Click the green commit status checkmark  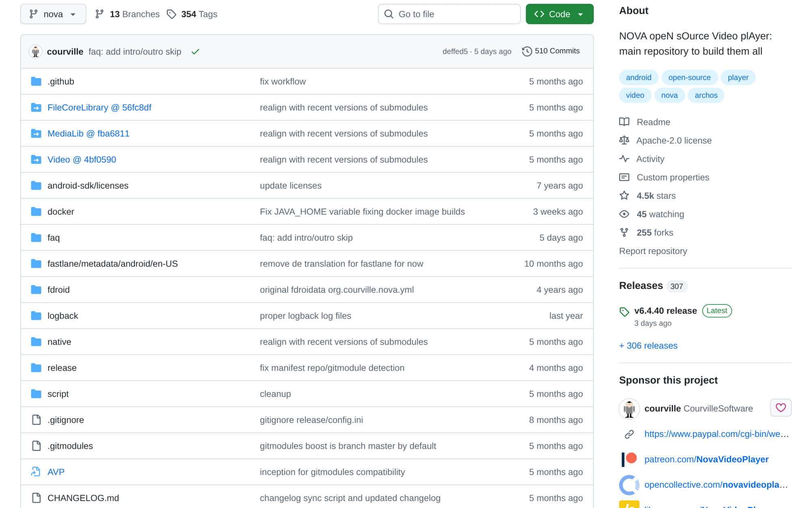(x=195, y=52)
